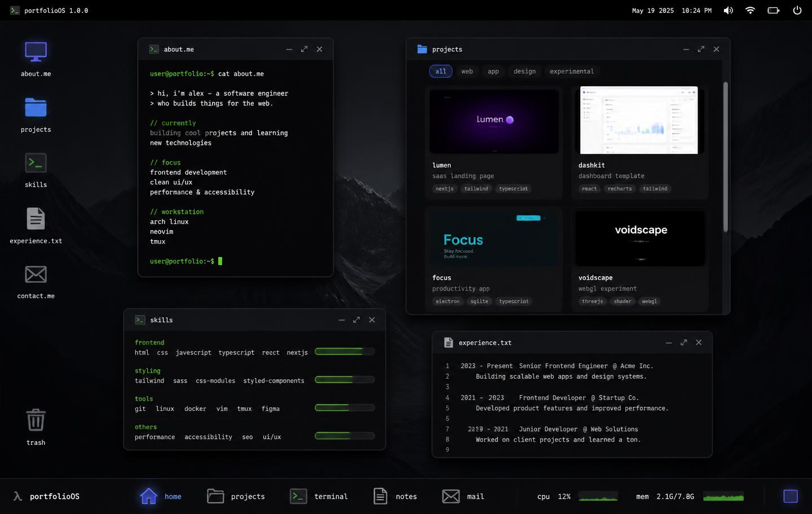The height and width of the screenshot is (514, 812).
Task: Click the tools skill progress bar
Action: point(345,407)
